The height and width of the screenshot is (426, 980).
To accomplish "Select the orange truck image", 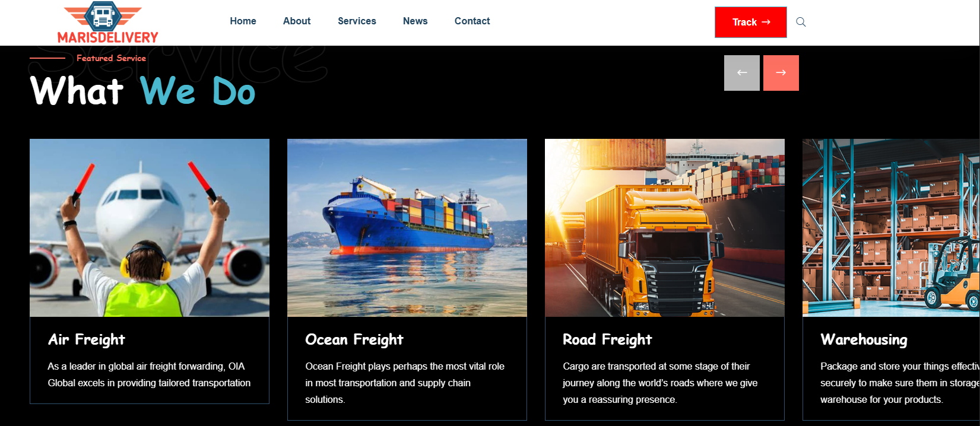I will pyautogui.click(x=665, y=228).
